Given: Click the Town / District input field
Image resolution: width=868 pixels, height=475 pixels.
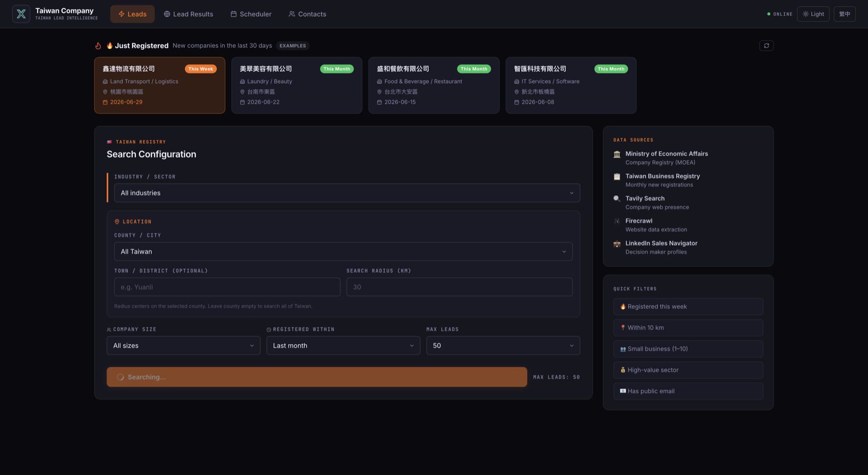Looking at the screenshot, I should coord(227,287).
